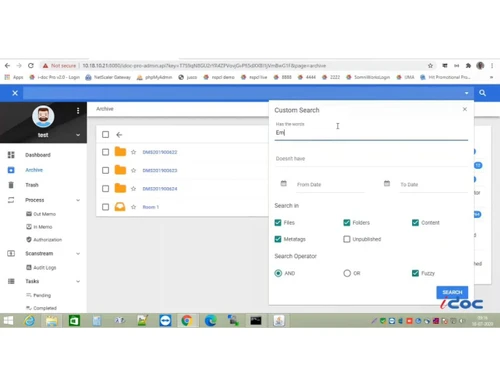Screen dimensions: 500x375
Task: Open the To Date calendar icon
Action: coord(387,184)
